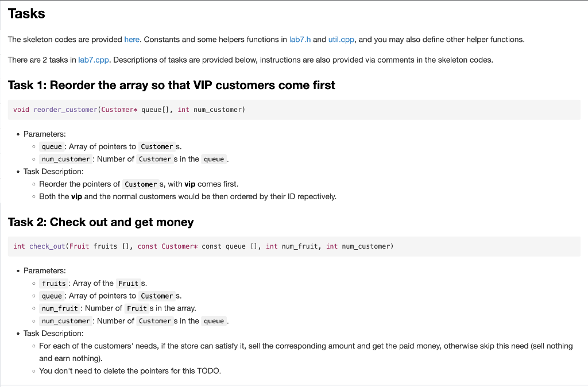Screen dimensions: 588x387
Task: Open the "here" skeleton codes link
Action: (131, 40)
